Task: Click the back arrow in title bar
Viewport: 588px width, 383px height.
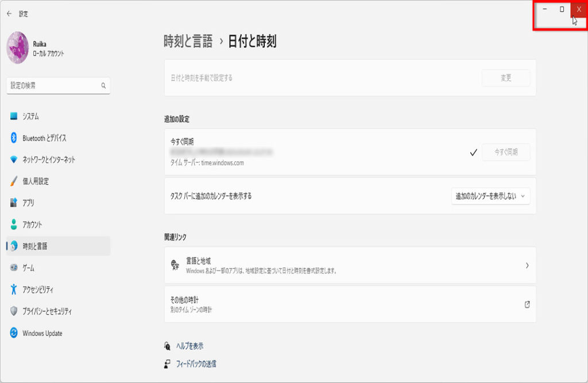Action: point(9,14)
